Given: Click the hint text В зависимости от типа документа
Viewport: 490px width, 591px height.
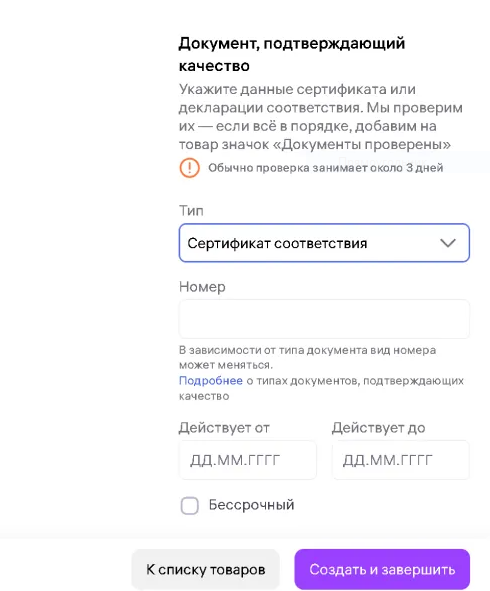Looking at the screenshot, I should pyautogui.click(x=308, y=357).
